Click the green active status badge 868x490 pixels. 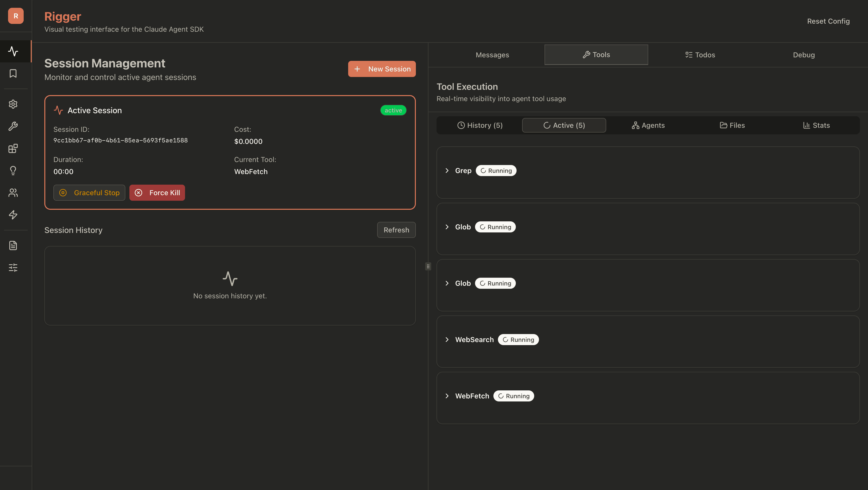(x=393, y=110)
